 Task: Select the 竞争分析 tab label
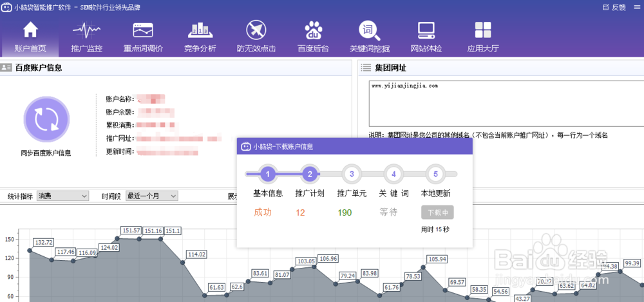pos(200,48)
